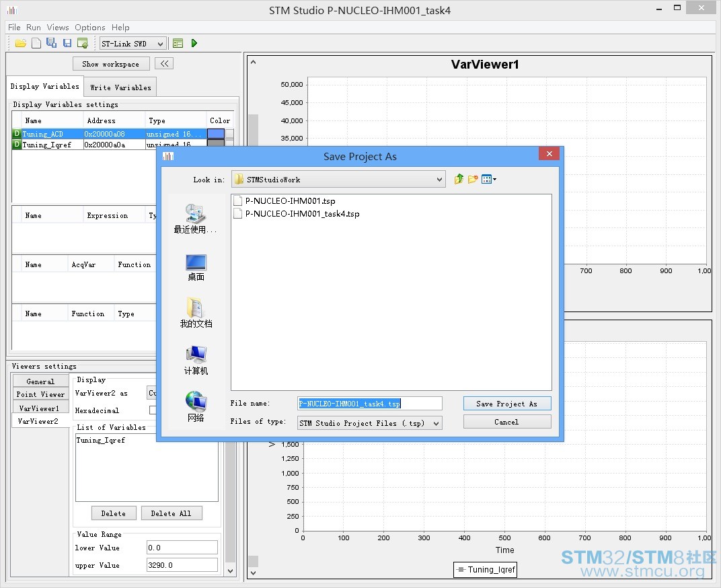Save the project using the single floppy icon

pyautogui.click(x=67, y=43)
